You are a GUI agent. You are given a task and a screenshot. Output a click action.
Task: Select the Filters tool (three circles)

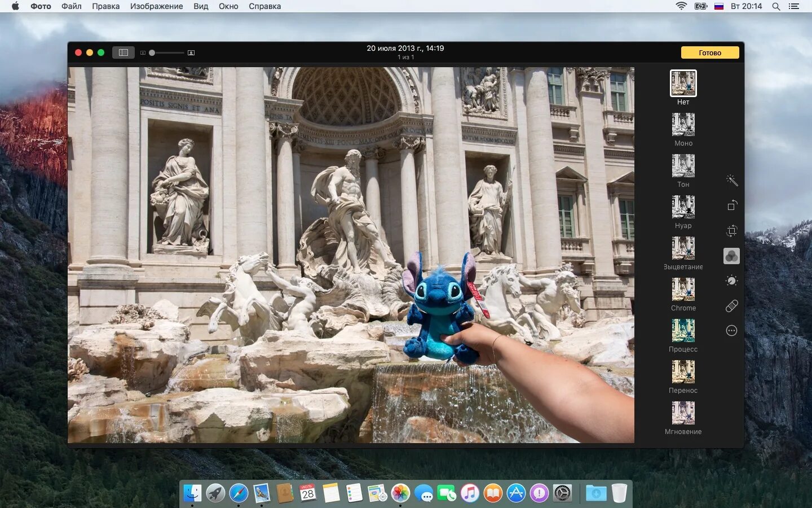click(731, 256)
